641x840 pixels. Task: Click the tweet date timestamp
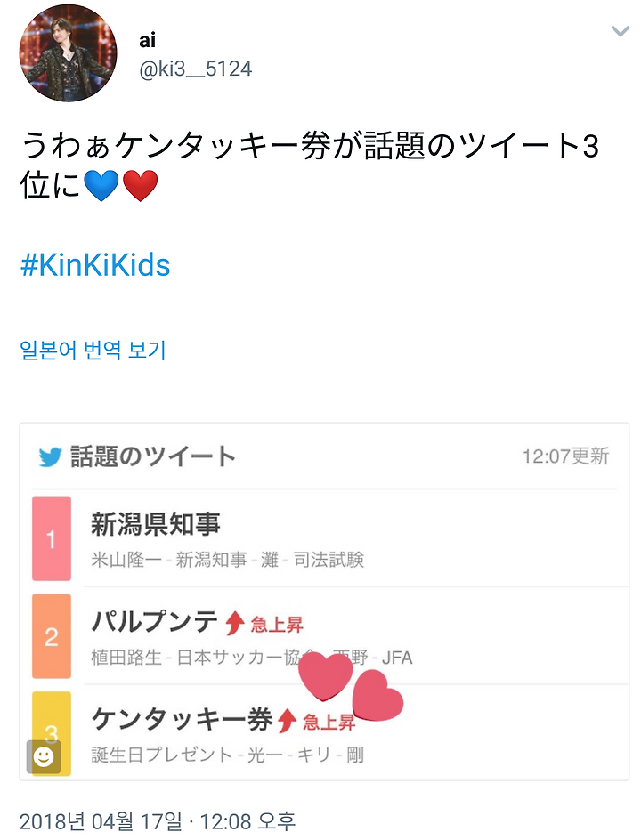tap(158, 820)
